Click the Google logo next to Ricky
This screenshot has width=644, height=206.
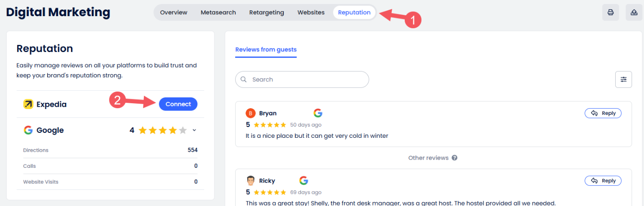tap(304, 180)
